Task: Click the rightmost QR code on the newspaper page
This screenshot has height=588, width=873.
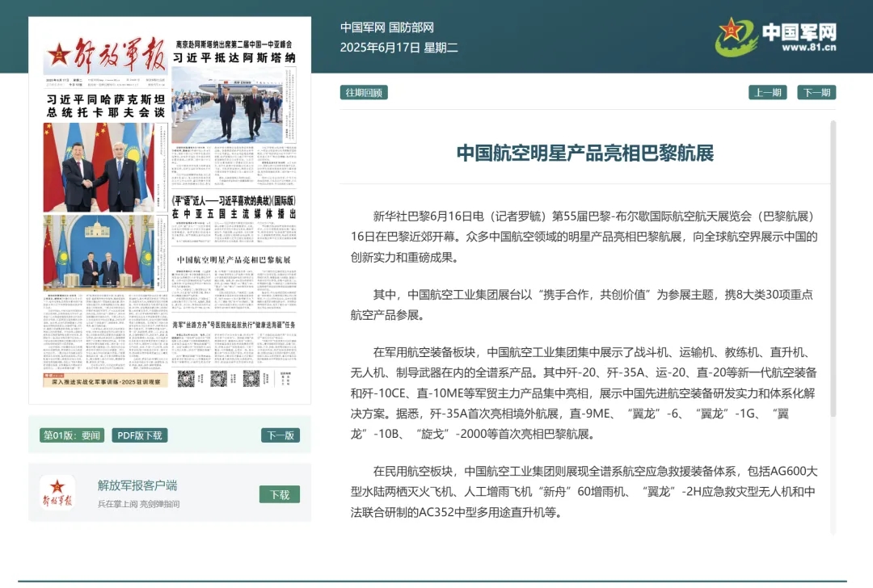Action: coord(251,378)
